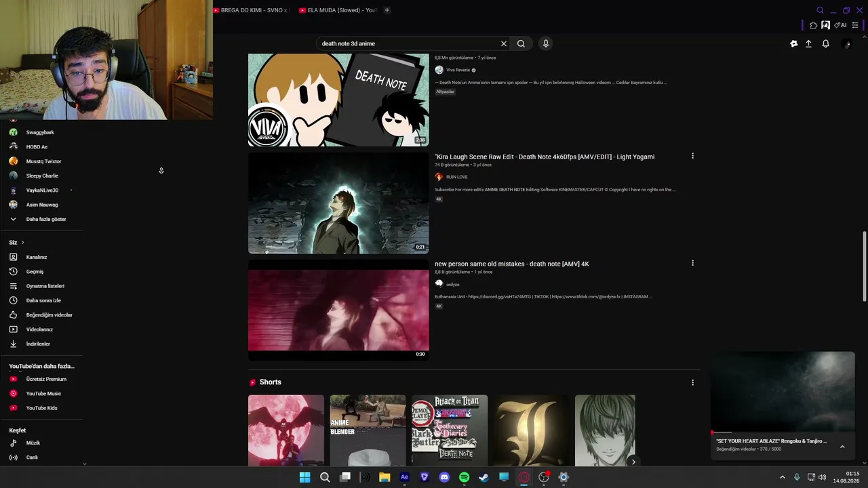Open File Explorer from the taskbar

pos(384,477)
